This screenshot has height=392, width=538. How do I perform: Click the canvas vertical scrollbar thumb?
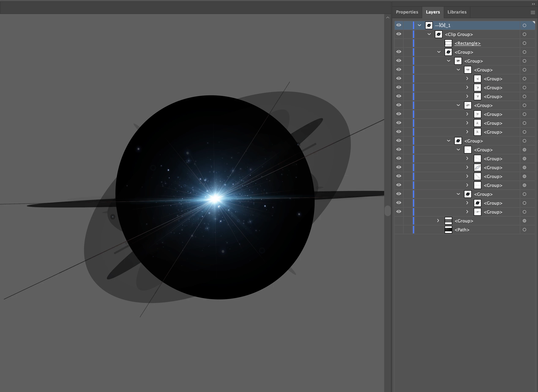click(387, 211)
